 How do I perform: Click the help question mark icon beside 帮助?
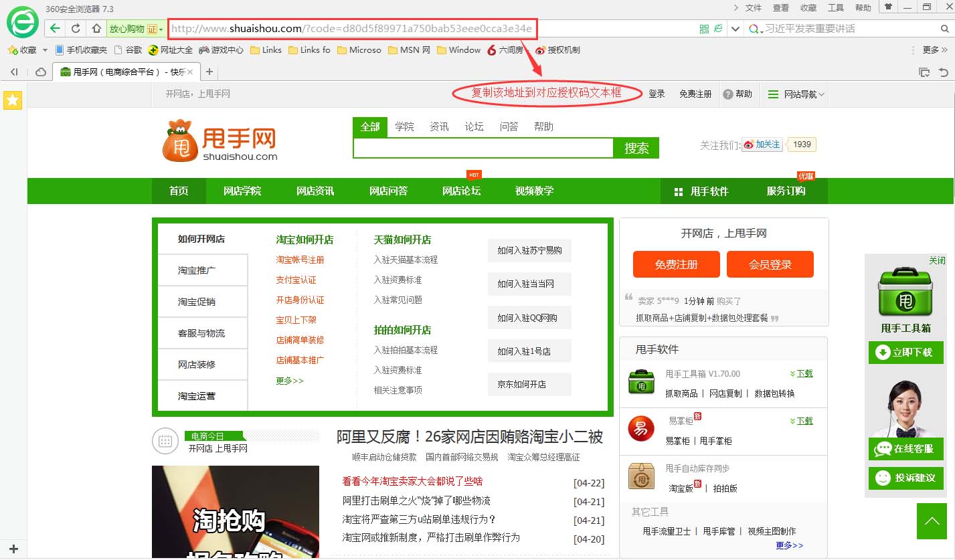[x=728, y=94]
